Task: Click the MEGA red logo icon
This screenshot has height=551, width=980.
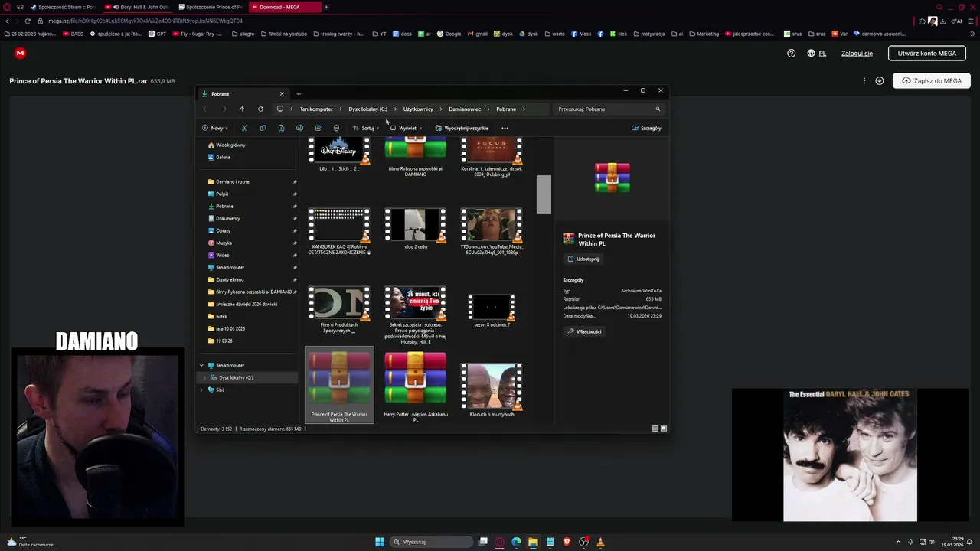Action: coord(20,53)
